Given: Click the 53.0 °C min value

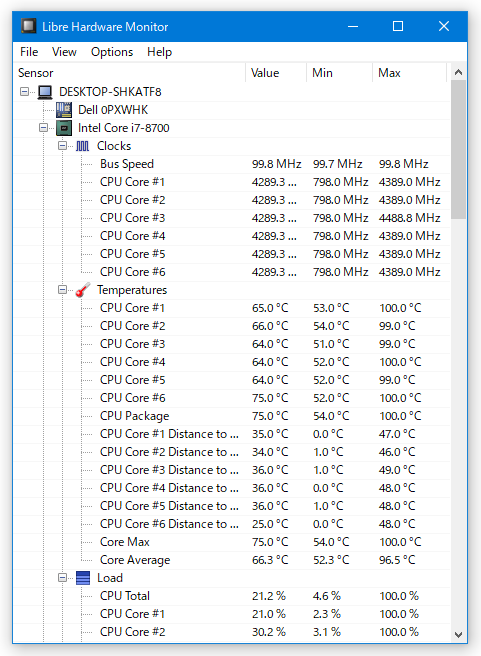Looking at the screenshot, I should (x=331, y=308).
